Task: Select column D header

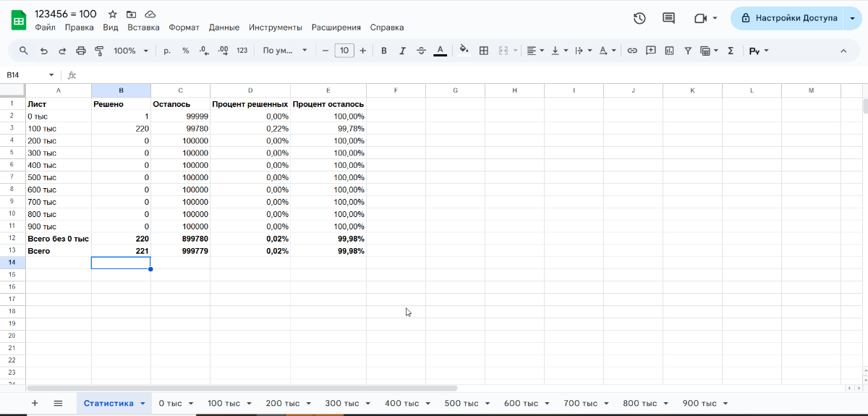Action: 250,90
